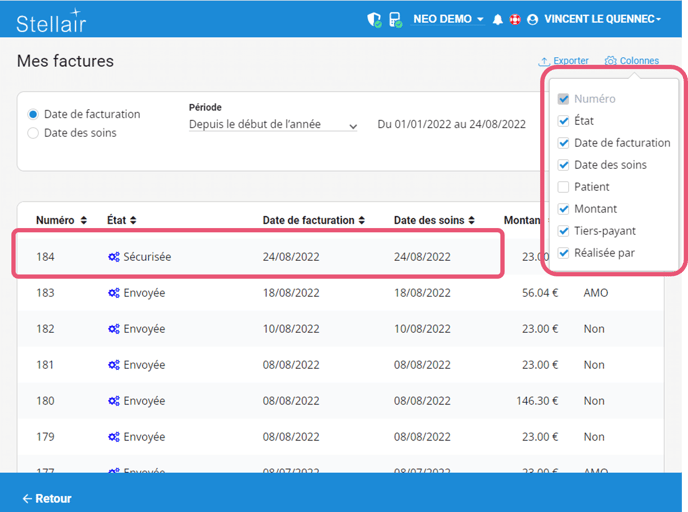
Task: Enable the Patient column checkbox
Action: pyautogui.click(x=564, y=187)
